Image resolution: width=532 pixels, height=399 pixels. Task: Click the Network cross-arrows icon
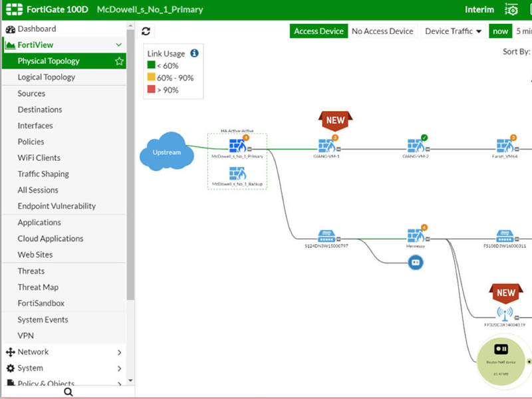coord(11,352)
